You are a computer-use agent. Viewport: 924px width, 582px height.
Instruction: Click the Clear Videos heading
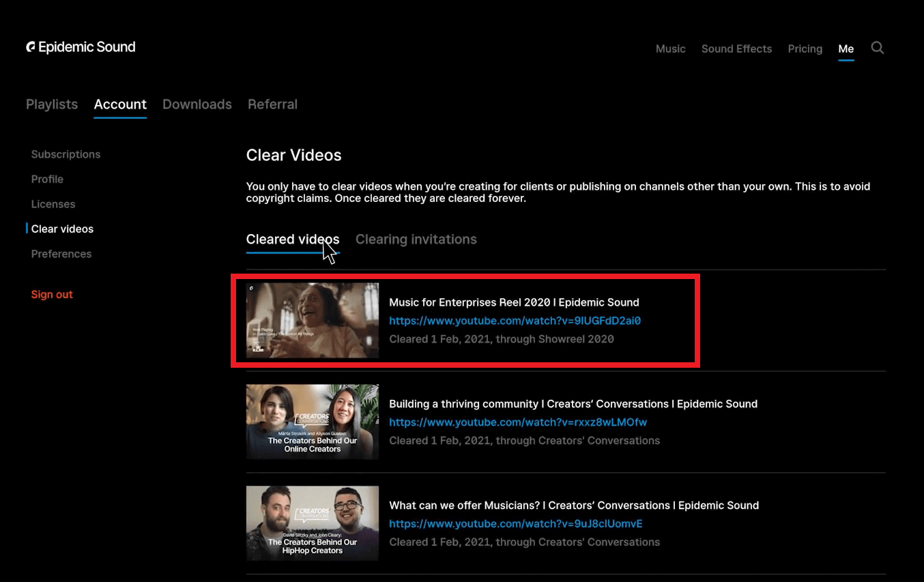tap(293, 156)
